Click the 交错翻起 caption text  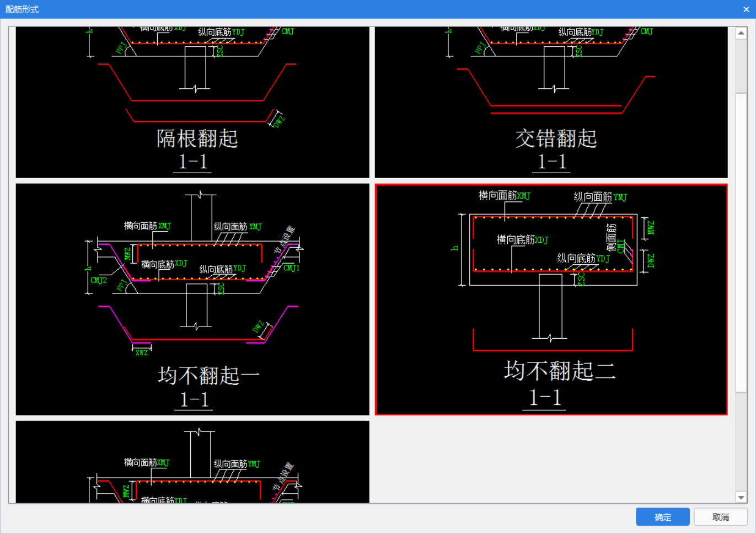tap(556, 138)
